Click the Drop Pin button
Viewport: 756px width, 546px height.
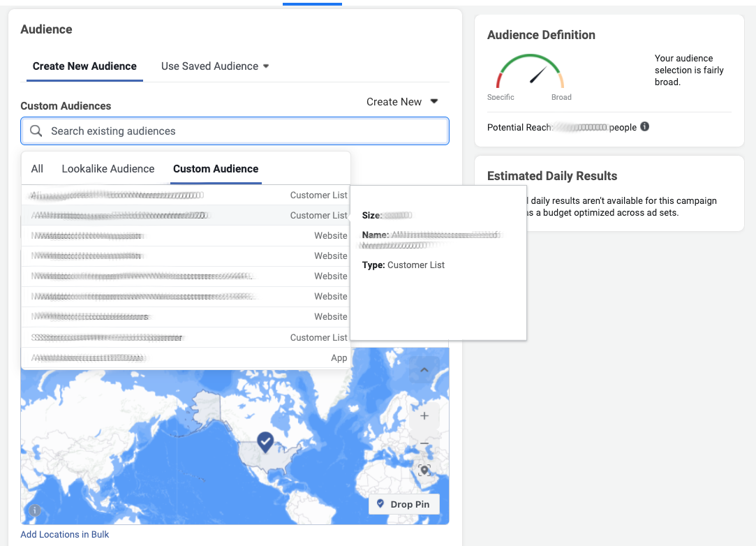404,504
